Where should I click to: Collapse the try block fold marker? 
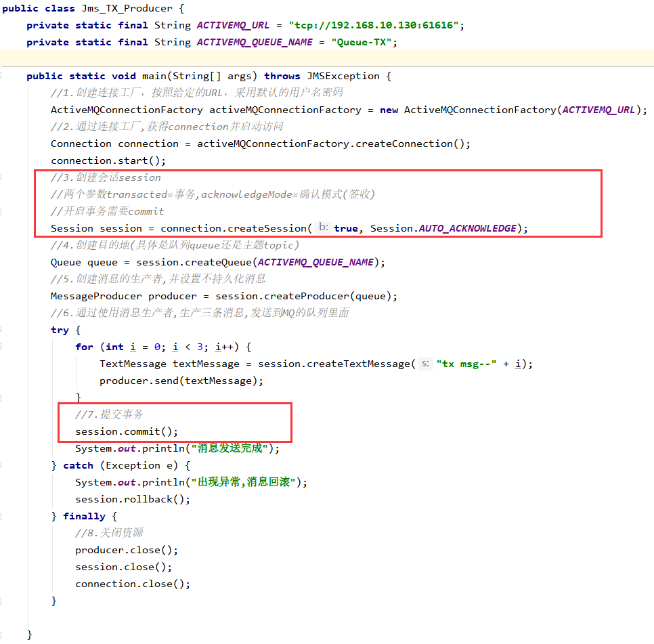[2, 330]
